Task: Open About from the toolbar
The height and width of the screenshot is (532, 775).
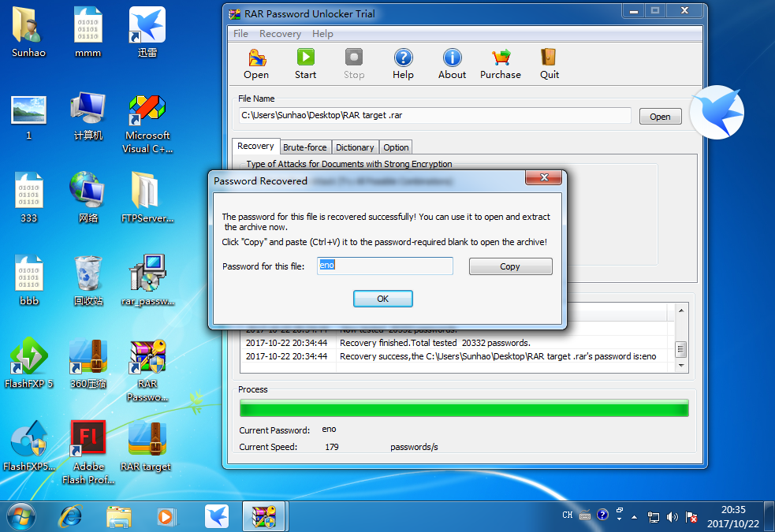Action: tap(452, 64)
